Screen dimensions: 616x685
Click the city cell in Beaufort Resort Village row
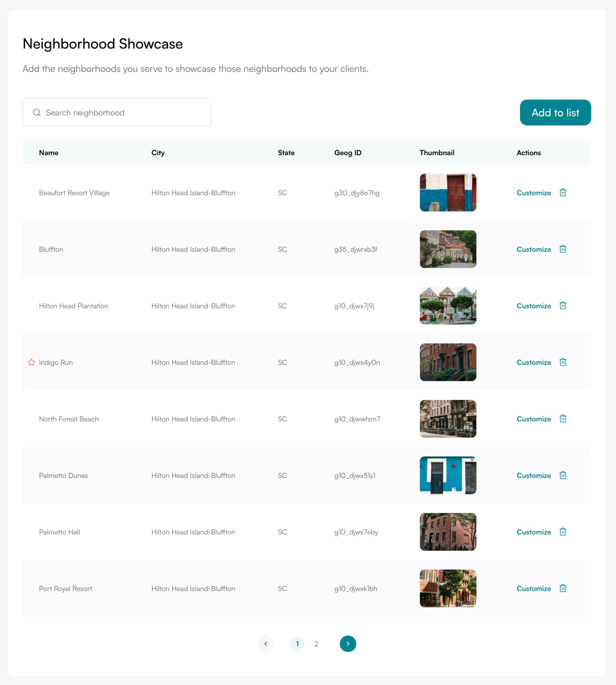click(193, 193)
